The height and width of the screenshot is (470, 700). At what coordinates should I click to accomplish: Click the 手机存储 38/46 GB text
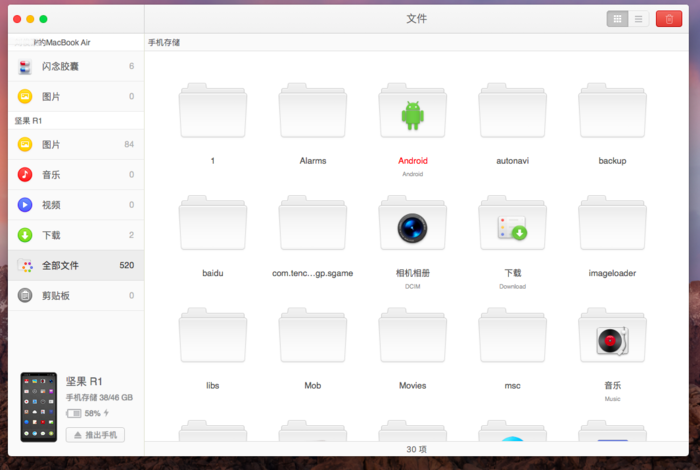click(99, 397)
